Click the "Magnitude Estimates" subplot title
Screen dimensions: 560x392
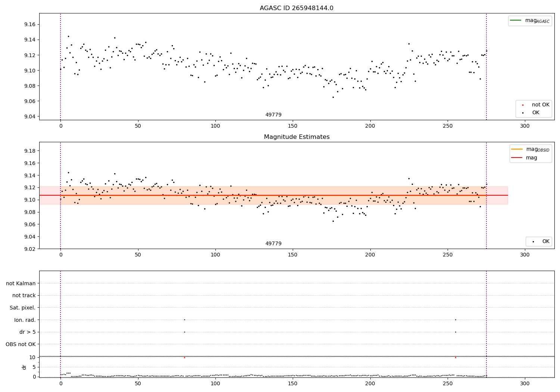click(296, 137)
